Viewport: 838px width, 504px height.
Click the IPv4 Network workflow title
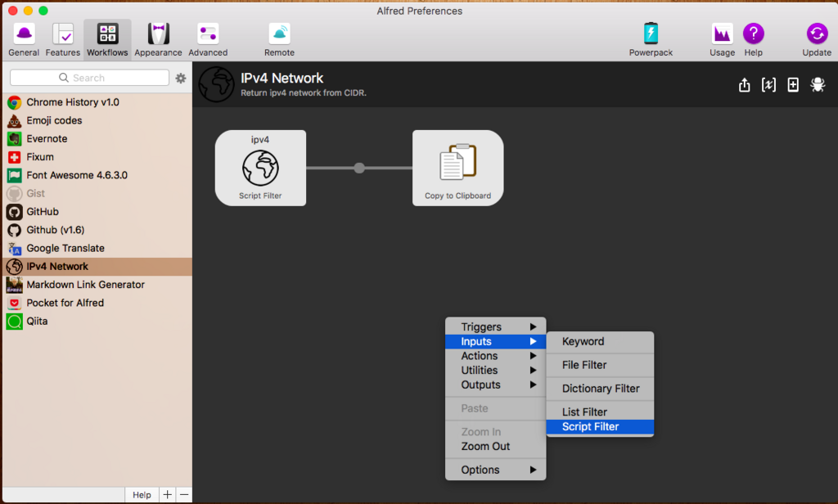[282, 78]
